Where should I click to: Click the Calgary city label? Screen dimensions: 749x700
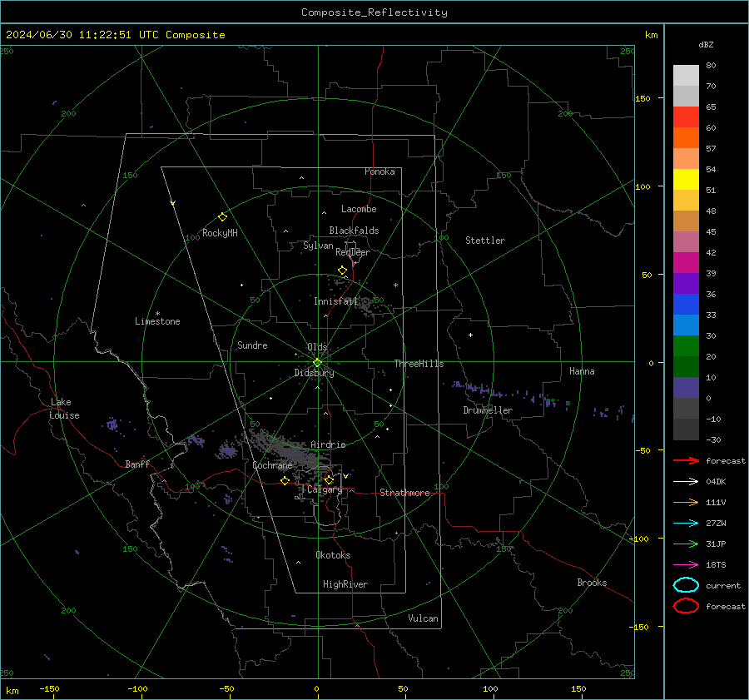[x=325, y=489]
